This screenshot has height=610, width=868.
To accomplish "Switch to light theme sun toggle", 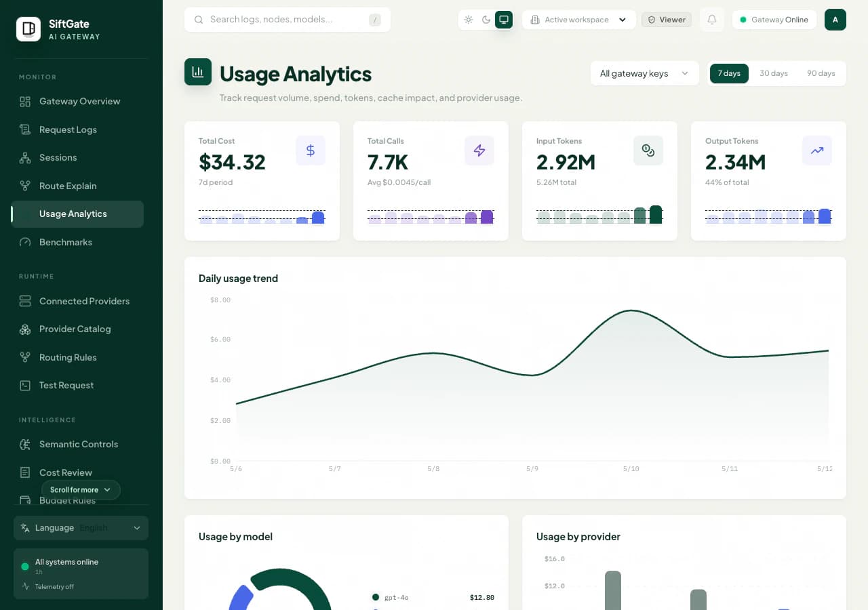I will [x=469, y=20].
